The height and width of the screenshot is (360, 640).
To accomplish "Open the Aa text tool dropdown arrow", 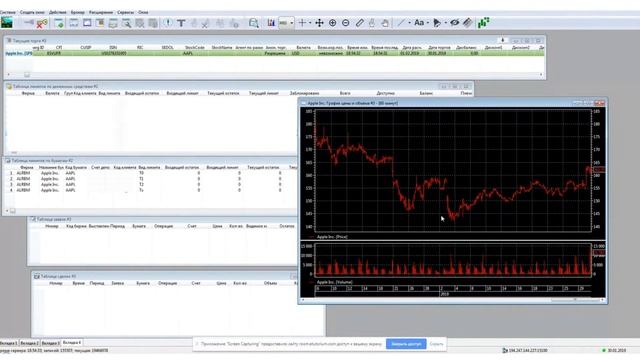I will pos(428,23).
